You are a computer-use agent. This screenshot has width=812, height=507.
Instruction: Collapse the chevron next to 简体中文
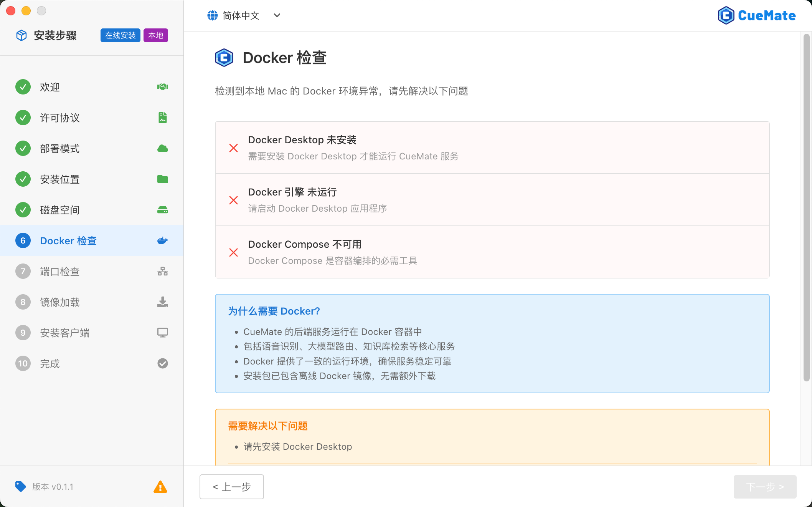[277, 16]
